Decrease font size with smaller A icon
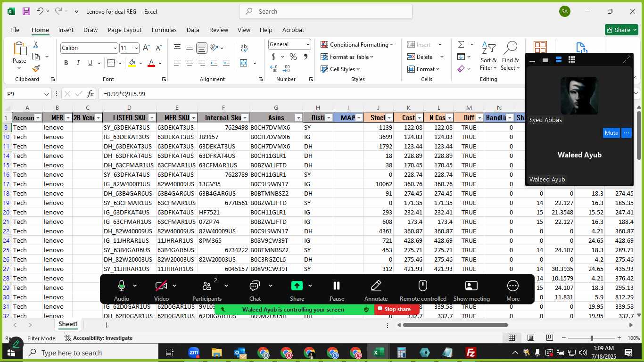Image resolution: width=644 pixels, height=362 pixels. 158,48
